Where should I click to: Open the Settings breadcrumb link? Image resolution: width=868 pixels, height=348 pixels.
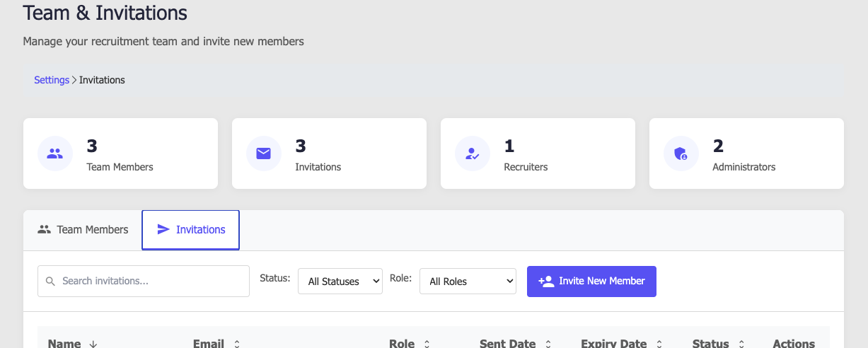pos(52,80)
